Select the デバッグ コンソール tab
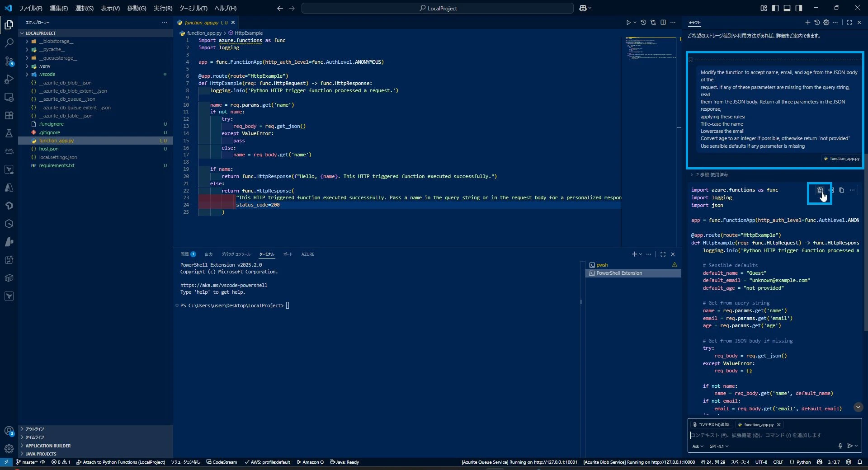The height and width of the screenshot is (470, 868). point(236,254)
